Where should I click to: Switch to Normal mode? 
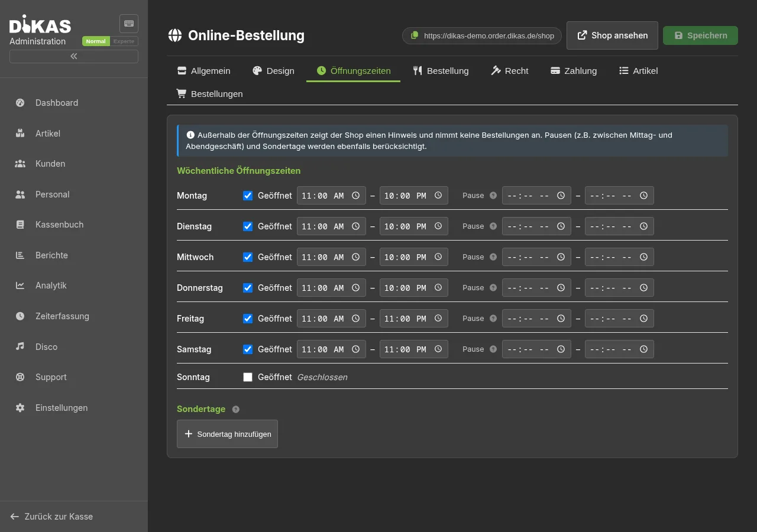click(x=96, y=41)
